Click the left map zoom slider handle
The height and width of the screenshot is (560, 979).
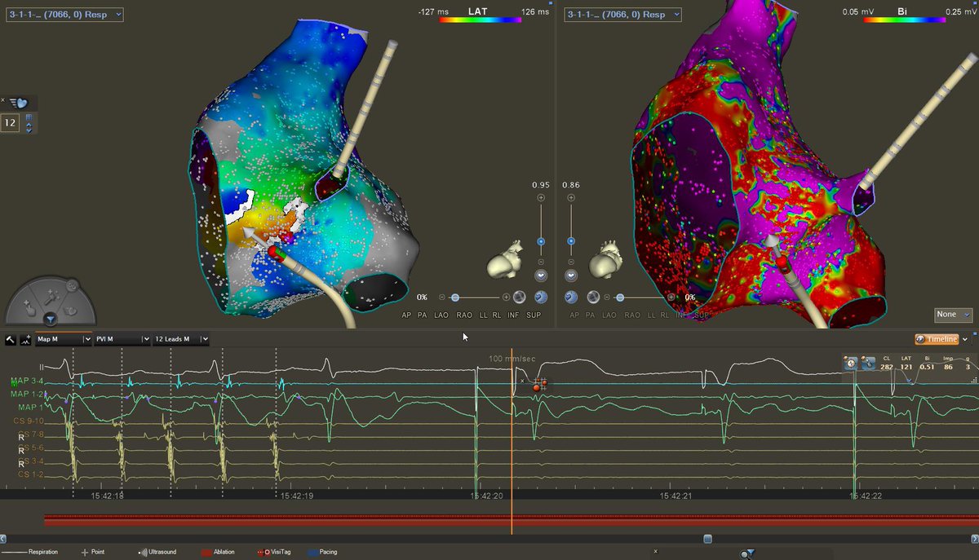tap(541, 242)
